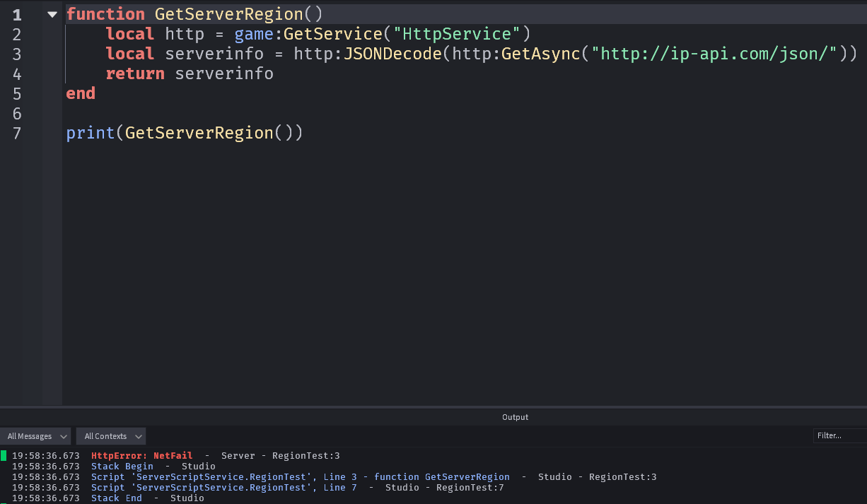Click the output Filter input field
The width and height of the screenshot is (867, 504).
pyautogui.click(x=839, y=436)
